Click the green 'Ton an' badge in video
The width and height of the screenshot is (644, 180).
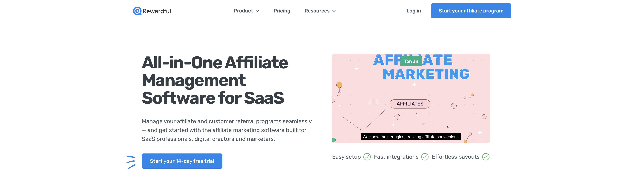(411, 61)
